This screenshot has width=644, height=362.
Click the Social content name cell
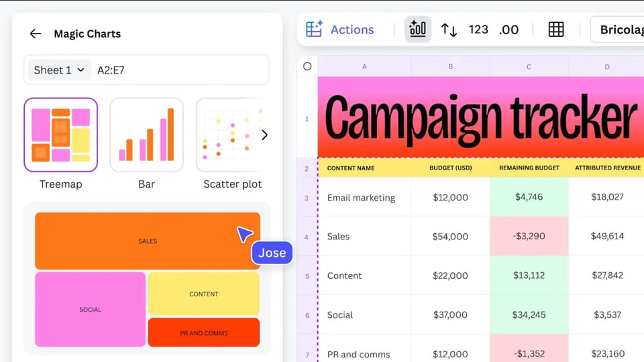click(364, 315)
